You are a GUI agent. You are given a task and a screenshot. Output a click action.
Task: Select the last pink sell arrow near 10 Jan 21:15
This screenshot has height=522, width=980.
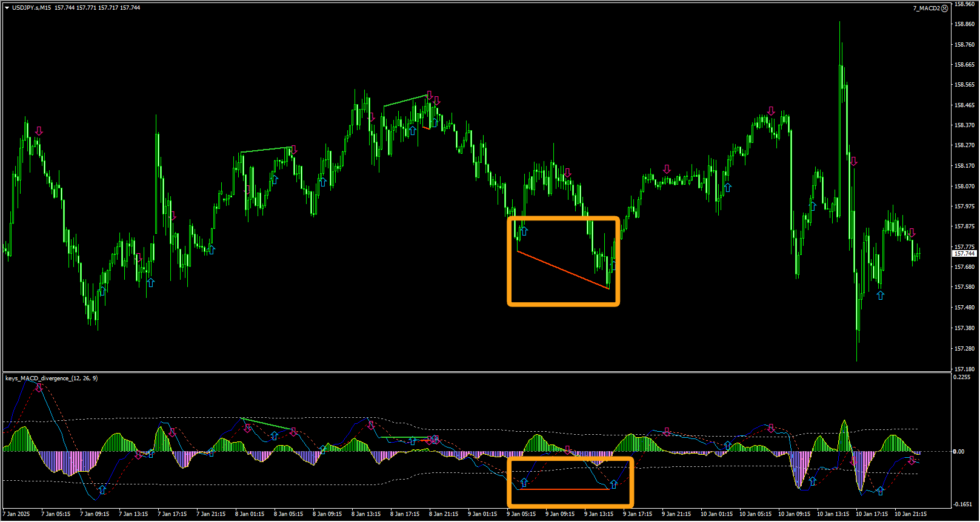pyautogui.click(x=912, y=233)
